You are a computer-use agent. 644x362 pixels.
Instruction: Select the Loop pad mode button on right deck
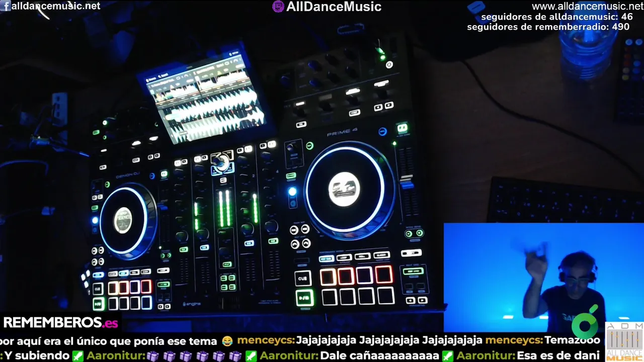click(x=344, y=257)
